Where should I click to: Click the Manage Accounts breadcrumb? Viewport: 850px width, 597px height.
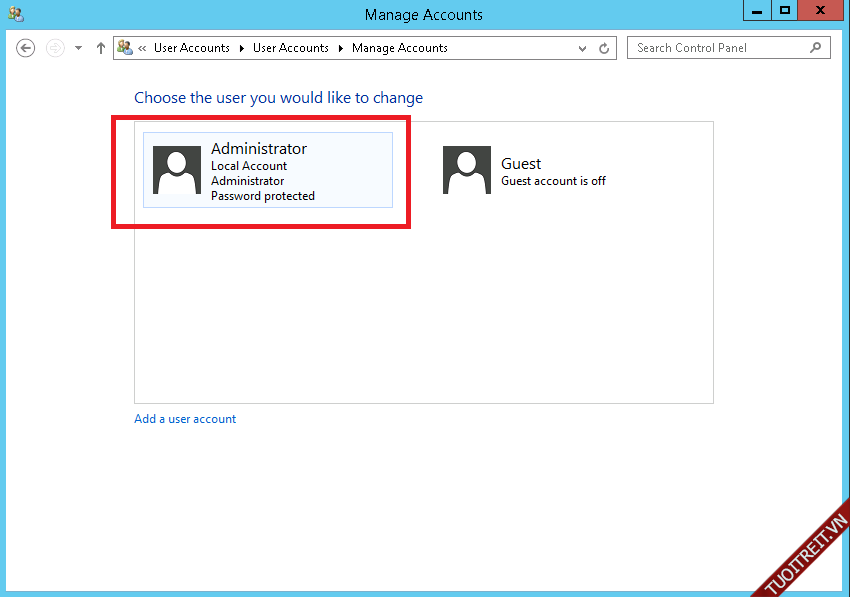click(399, 48)
